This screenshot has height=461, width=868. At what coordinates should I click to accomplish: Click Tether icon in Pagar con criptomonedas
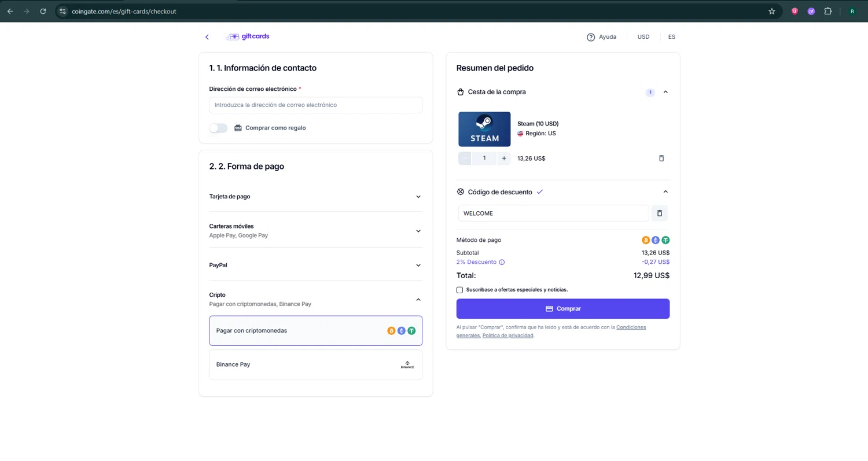click(411, 331)
